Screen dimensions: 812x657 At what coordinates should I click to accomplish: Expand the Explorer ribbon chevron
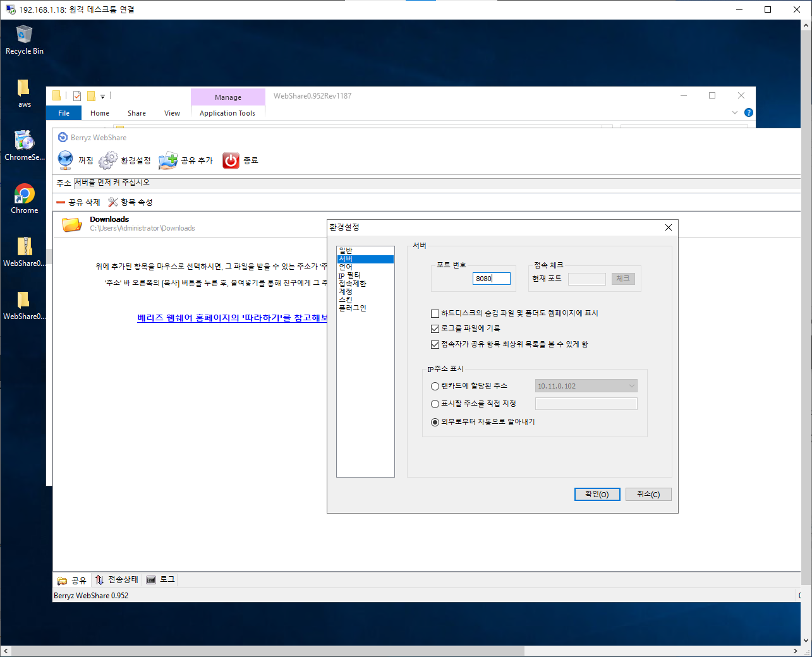[x=735, y=112]
